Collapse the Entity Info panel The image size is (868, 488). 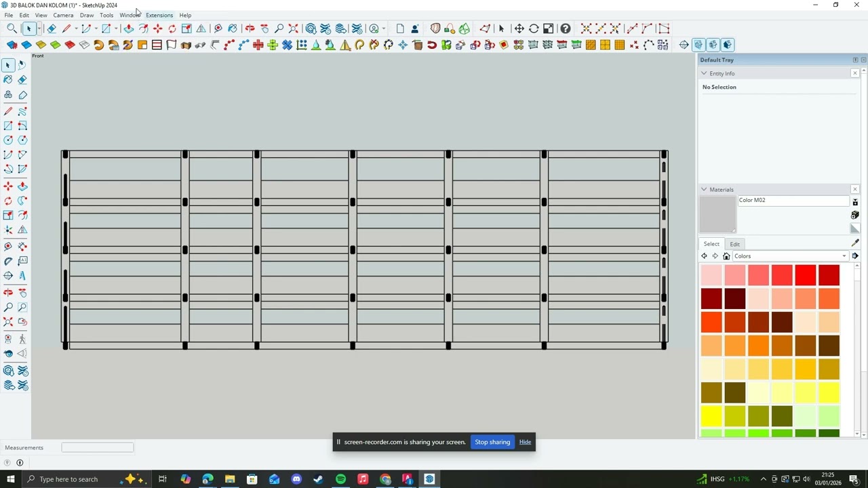pyautogui.click(x=704, y=73)
